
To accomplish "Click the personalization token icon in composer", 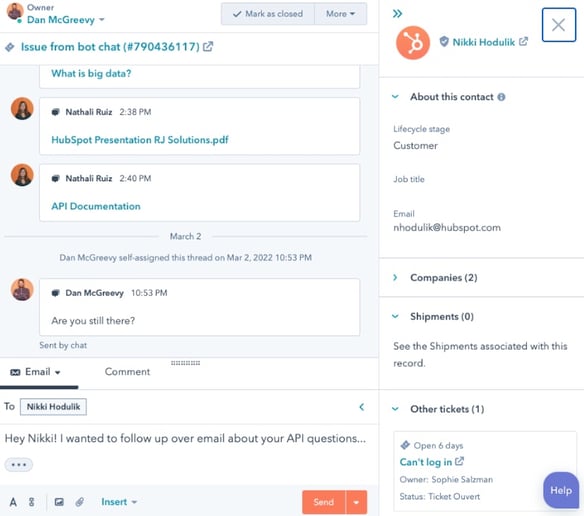I will 32,502.
